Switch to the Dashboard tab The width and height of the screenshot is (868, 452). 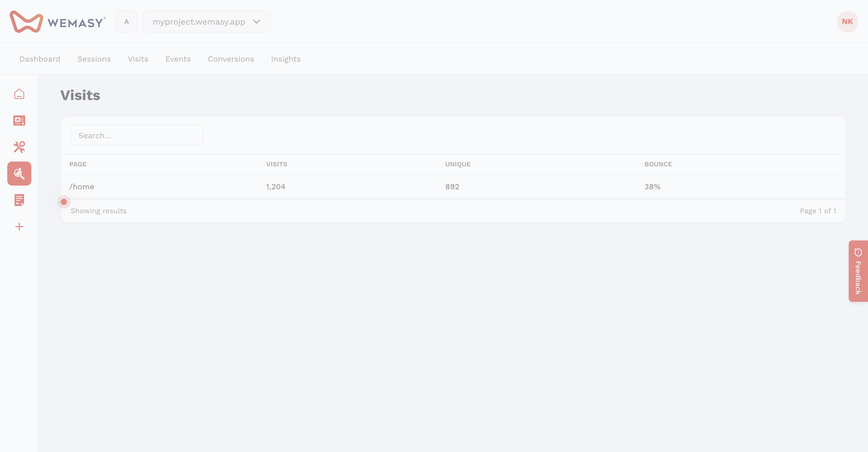pyautogui.click(x=40, y=59)
